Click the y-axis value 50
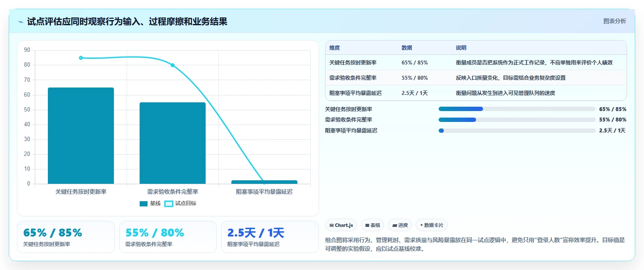The height and width of the screenshot is (270, 644). pyautogui.click(x=27, y=110)
